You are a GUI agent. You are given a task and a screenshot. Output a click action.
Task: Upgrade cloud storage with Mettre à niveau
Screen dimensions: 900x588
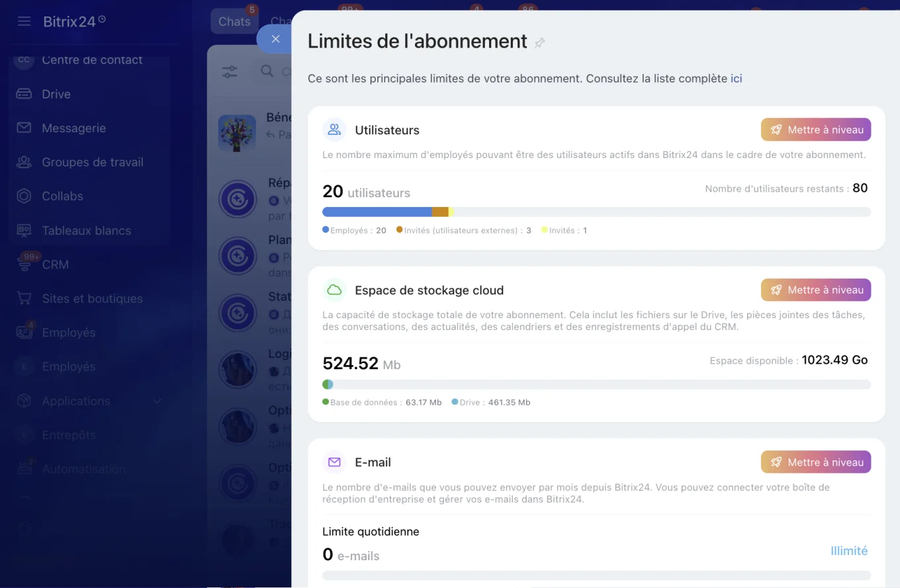tap(816, 290)
